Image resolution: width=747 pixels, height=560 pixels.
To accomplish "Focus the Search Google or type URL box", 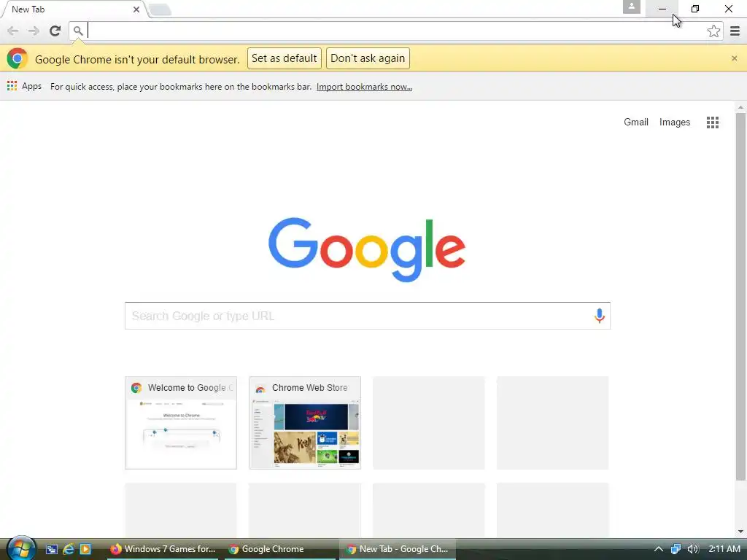I will click(x=368, y=316).
